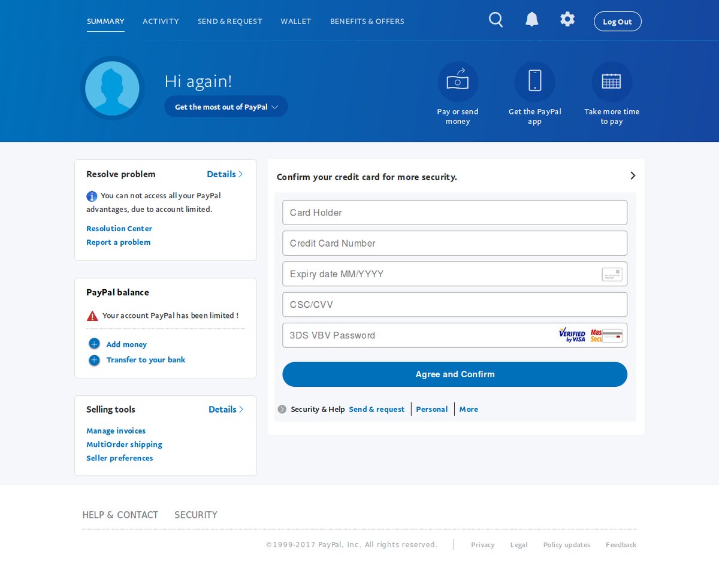Viewport: 719px width, 588px height.
Task: Open the Wallet tab
Action: (296, 21)
